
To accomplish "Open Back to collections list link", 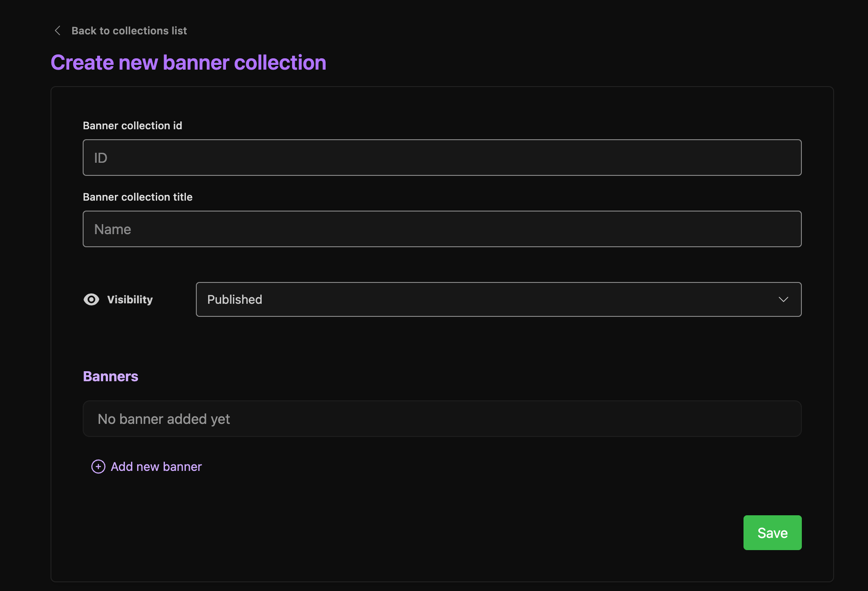I will (129, 30).
